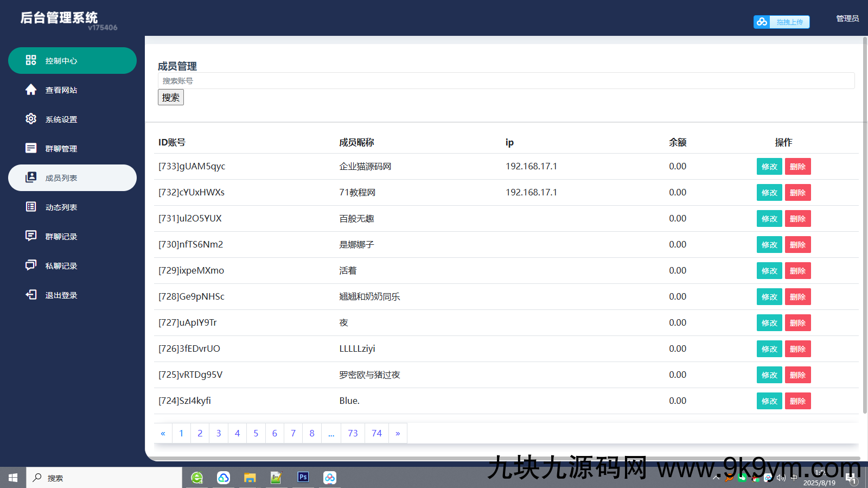This screenshot has height=488, width=868.
Task: Open Photoshop from the Windows taskbar
Action: click(x=303, y=477)
